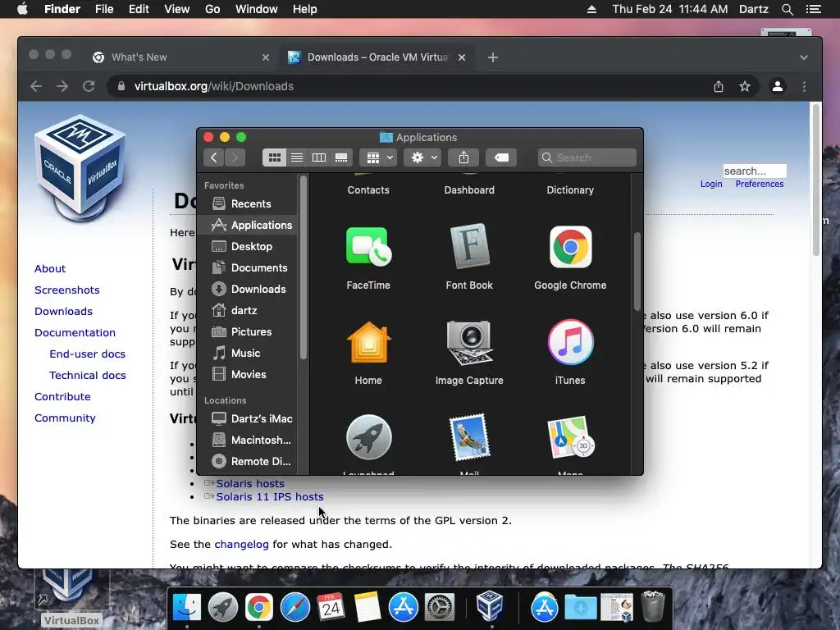The height and width of the screenshot is (630, 840).
Task: Click the Finder search field
Action: tap(587, 157)
